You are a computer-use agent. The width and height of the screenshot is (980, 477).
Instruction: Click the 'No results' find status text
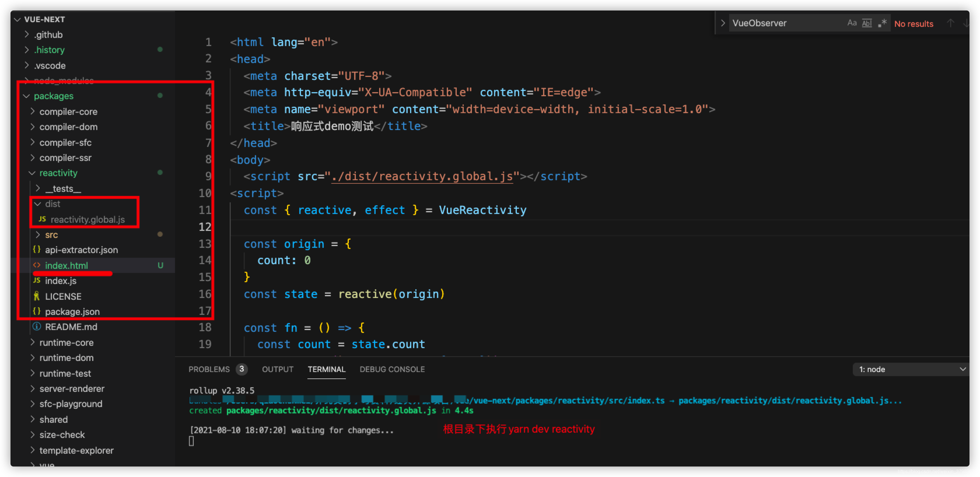click(x=914, y=24)
